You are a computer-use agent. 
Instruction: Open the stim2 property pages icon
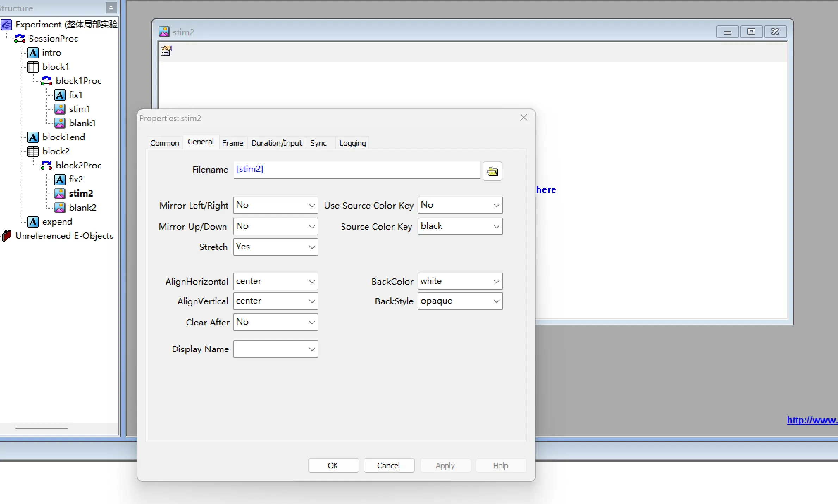[x=166, y=51]
